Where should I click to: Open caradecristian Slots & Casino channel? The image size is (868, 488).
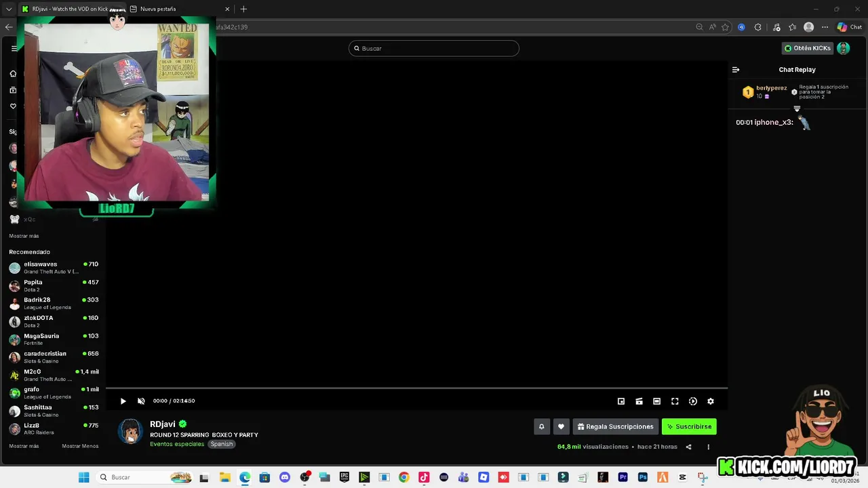(x=54, y=357)
